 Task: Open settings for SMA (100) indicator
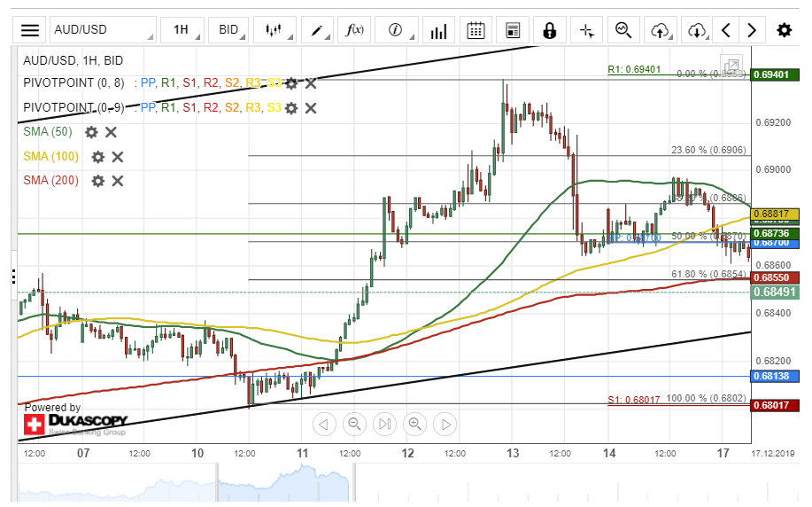97,157
